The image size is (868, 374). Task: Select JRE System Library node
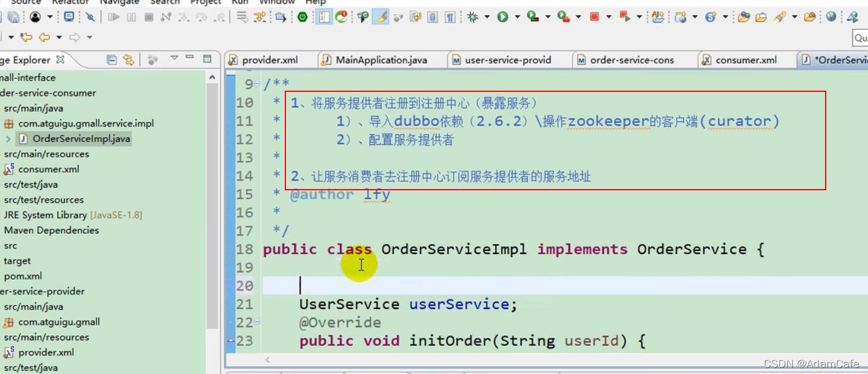click(72, 215)
